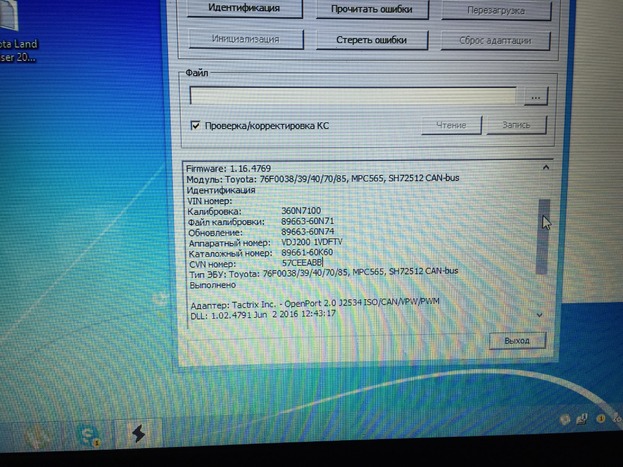Screen dimensions: 623x467
Task: Toggle the Проверка/корректировка КС checkbox
Action: [x=196, y=125]
